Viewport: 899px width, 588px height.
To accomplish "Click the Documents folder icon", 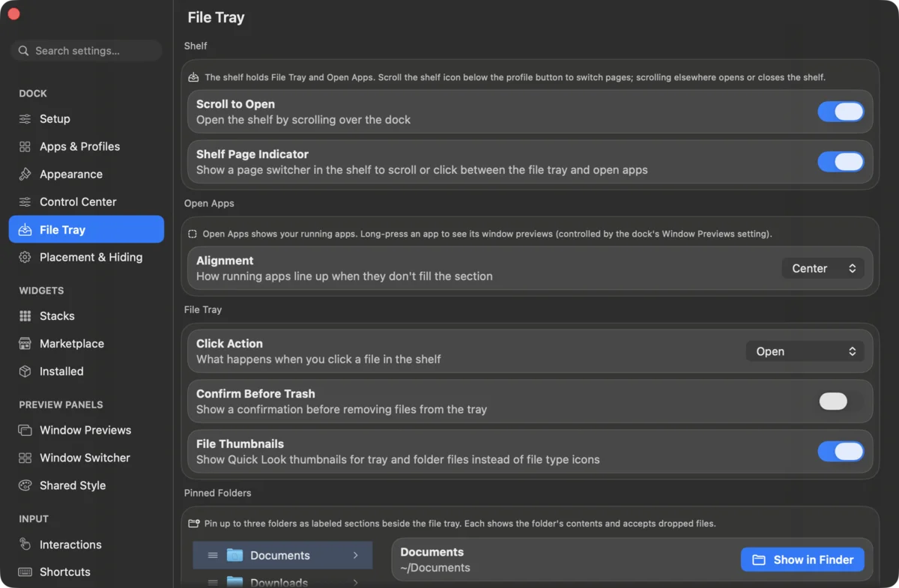I will [235, 555].
